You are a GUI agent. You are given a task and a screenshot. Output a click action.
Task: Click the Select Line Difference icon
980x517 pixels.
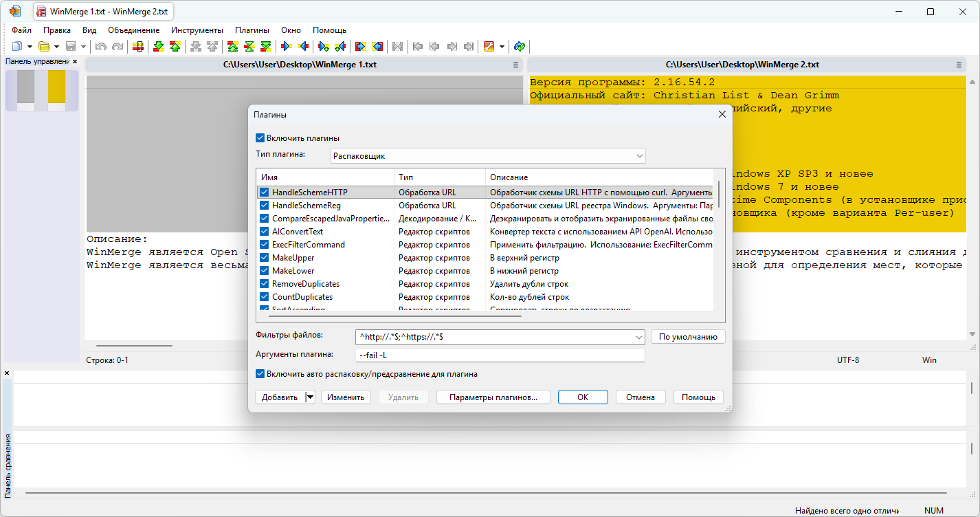click(138, 47)
